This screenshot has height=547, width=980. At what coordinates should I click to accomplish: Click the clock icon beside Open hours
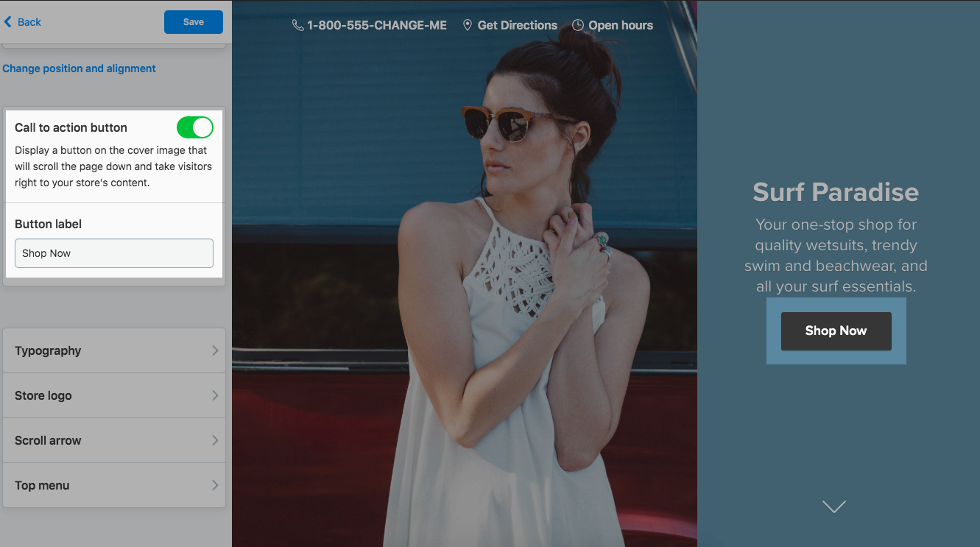tap(578, 25)
